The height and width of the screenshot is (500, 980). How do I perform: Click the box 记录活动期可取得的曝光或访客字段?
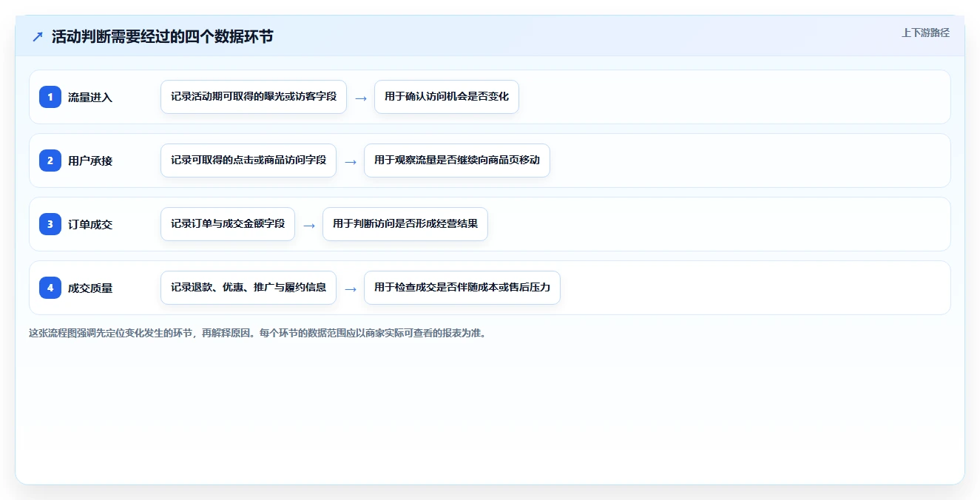pyautogui.click(x=254, y=97)
